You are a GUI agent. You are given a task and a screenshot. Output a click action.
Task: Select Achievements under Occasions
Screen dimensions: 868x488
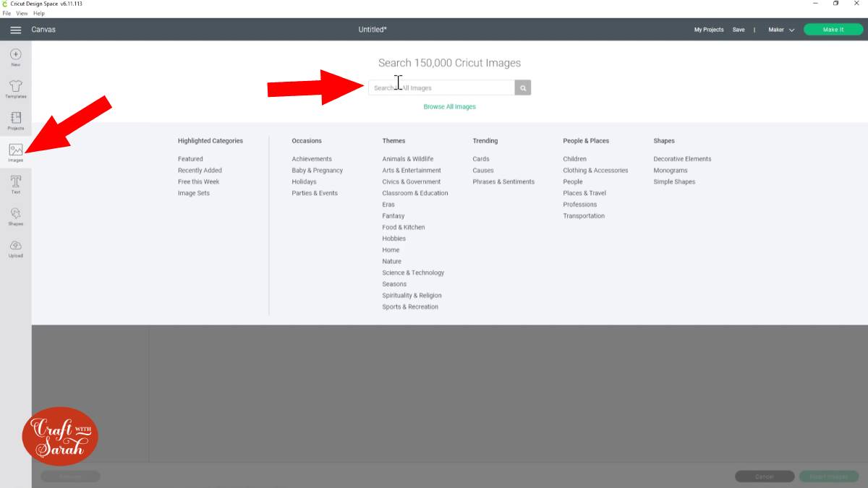[x=312, y=159]
